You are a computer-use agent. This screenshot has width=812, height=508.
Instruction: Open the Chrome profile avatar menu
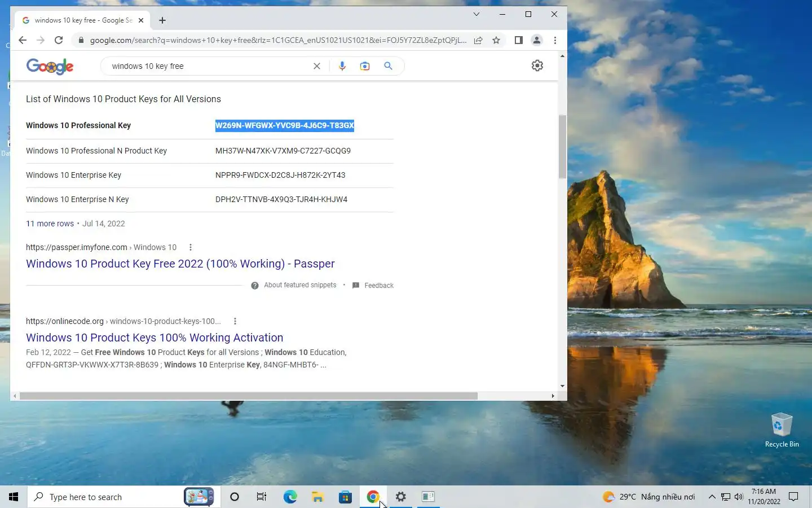click(x=537, y=40)
